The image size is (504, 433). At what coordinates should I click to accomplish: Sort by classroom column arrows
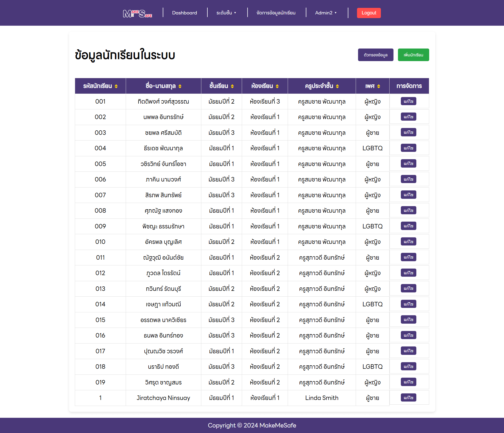[x=277, y=86]
